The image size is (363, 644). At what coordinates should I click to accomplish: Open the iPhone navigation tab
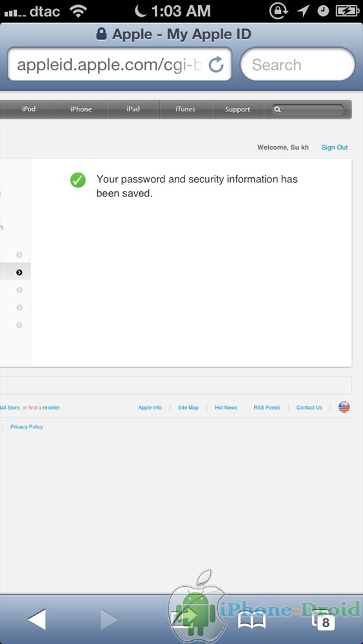pyautogui.click(x=81, y=109)
